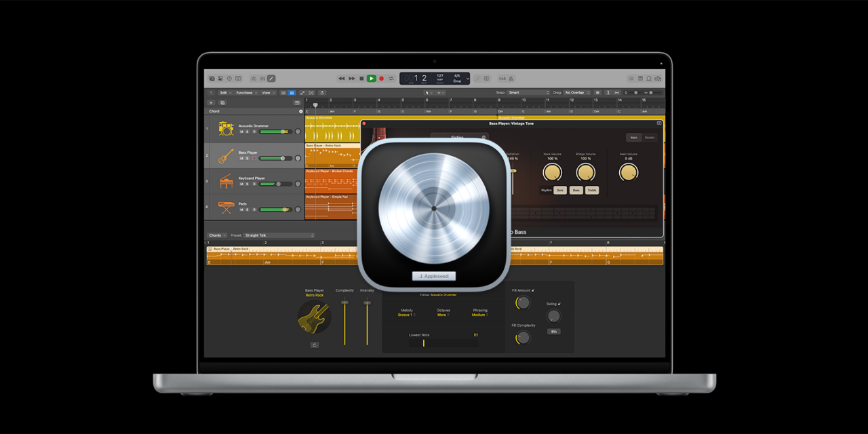This screenshot has width=868, height=434.
Task: Click the regenerate arrow under the bass image
Action: click(314, 345)
